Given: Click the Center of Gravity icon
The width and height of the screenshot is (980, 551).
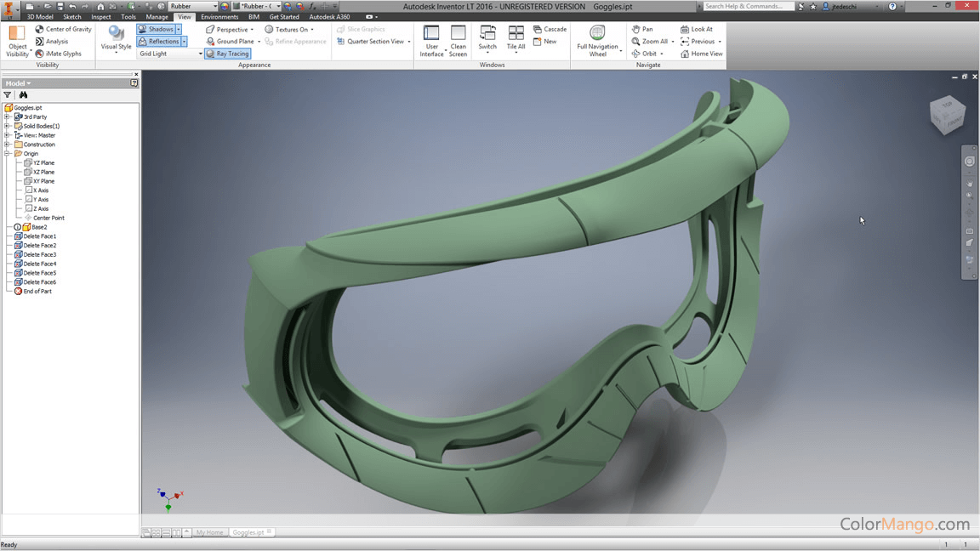Looking at the screenshot, I should 39,29.
